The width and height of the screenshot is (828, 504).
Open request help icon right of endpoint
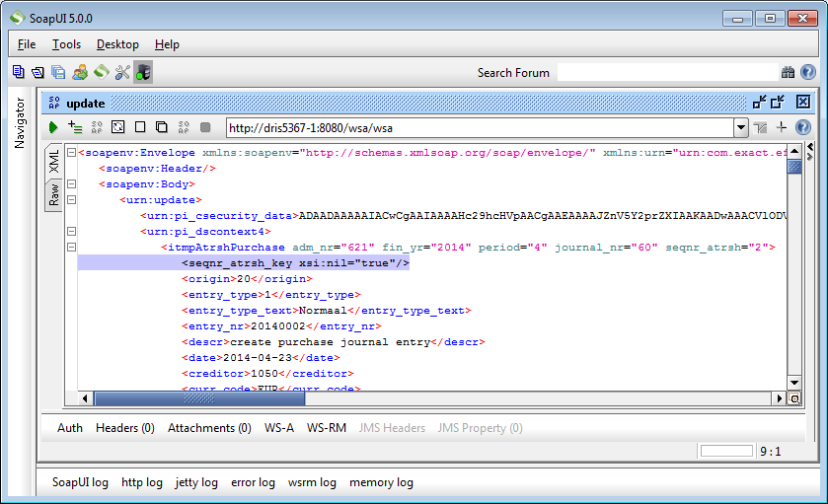coord(803,127)
